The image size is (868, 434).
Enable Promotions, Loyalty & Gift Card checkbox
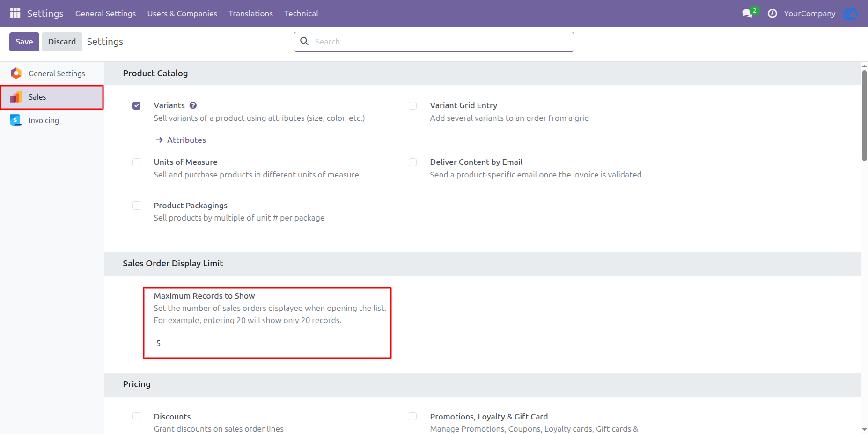(412, 417)
